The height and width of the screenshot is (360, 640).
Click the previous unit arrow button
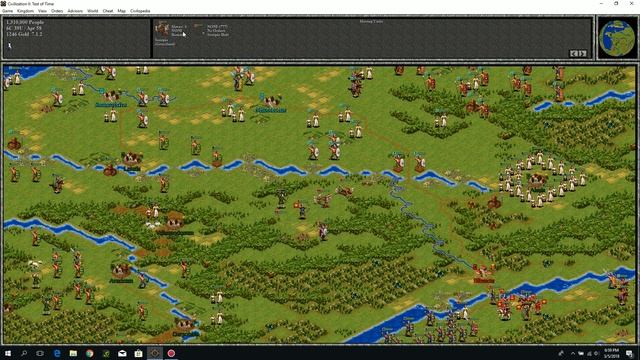pyautogui.click(x=574, y=53)
